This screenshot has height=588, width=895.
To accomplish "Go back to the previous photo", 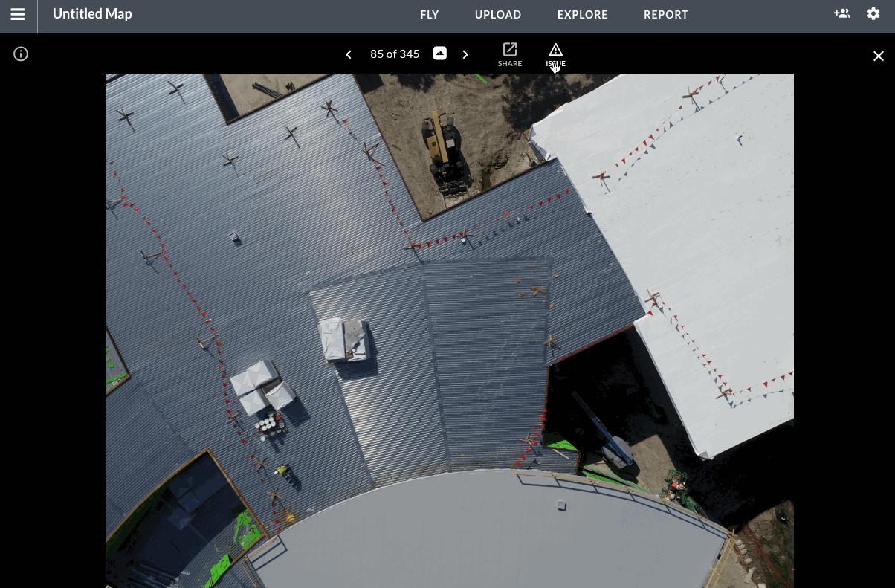I will (x=348, y=54).
